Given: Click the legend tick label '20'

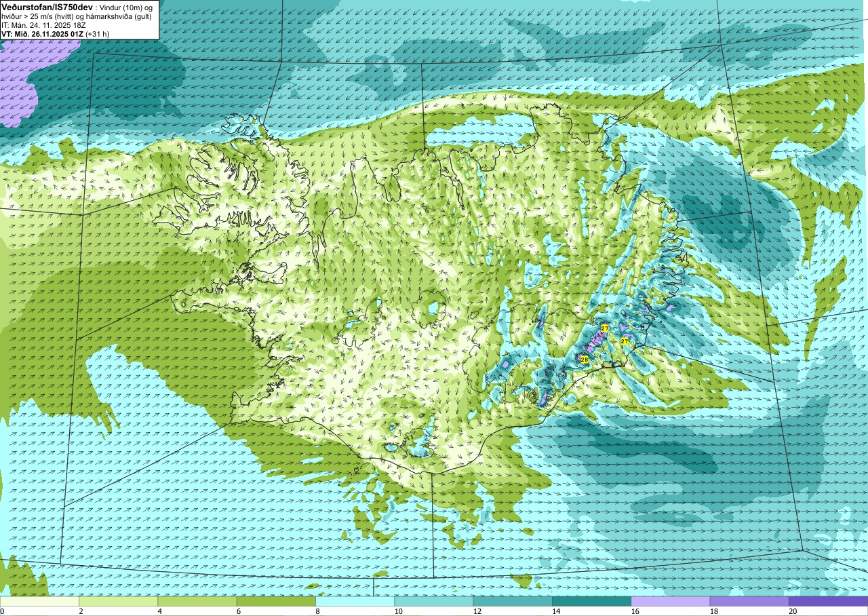Looking at the screenshot, I should 793,611.
